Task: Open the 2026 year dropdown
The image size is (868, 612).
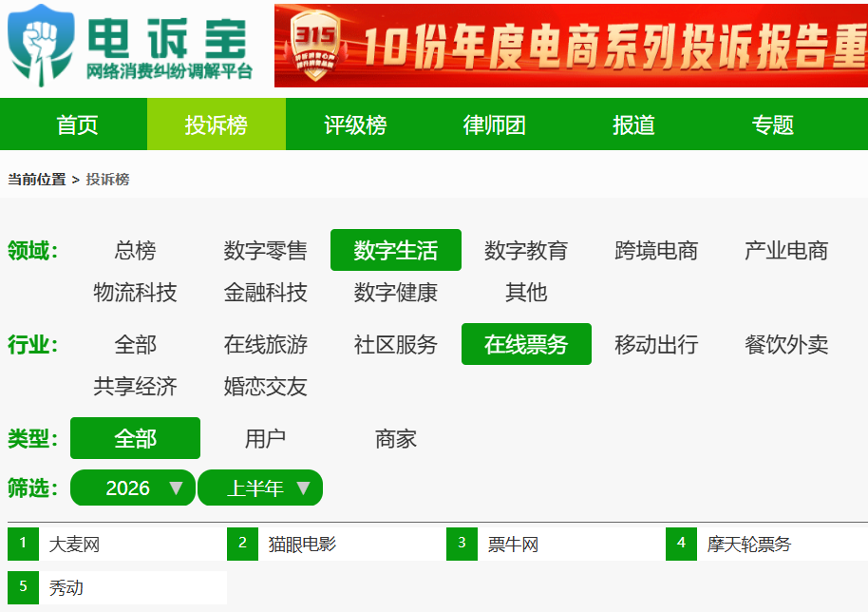Action: 133,488
